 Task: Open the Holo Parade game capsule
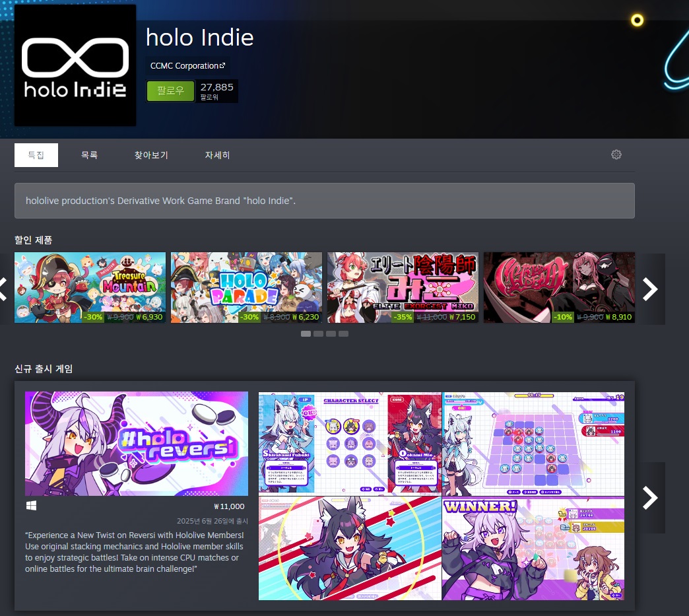point(247,288)
